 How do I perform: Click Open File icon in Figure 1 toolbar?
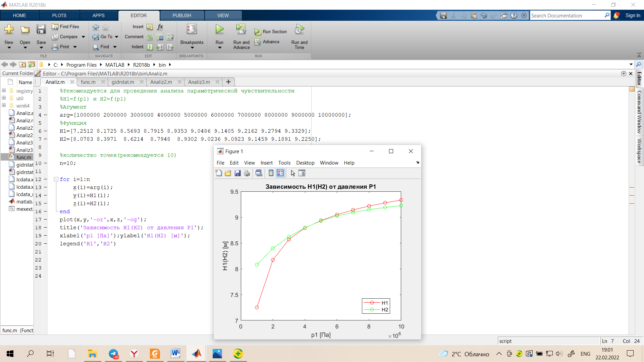[228, 173]
